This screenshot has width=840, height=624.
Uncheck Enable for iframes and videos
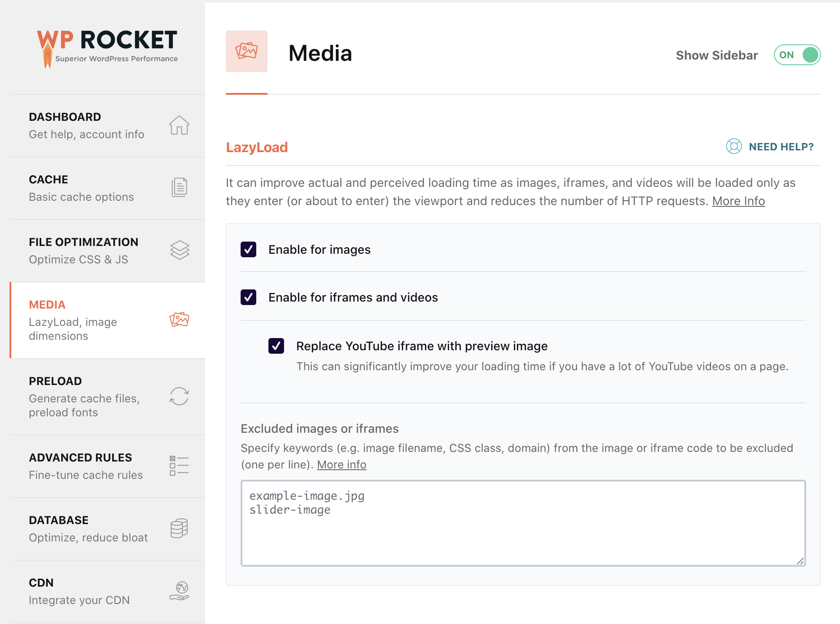coord(248,297)
